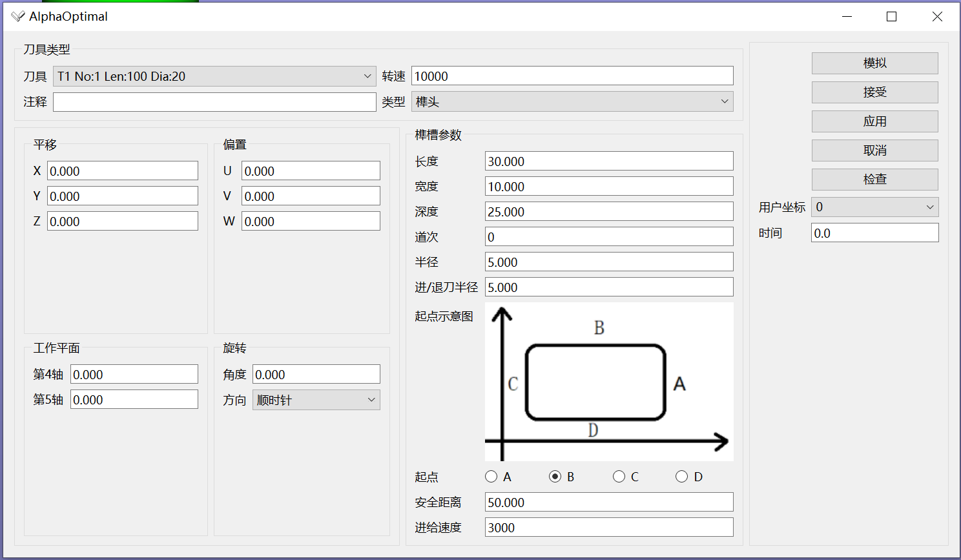Click the 接受 accept button
The height and width of the screenshot is (560, 961).
(x=874, y=92)
